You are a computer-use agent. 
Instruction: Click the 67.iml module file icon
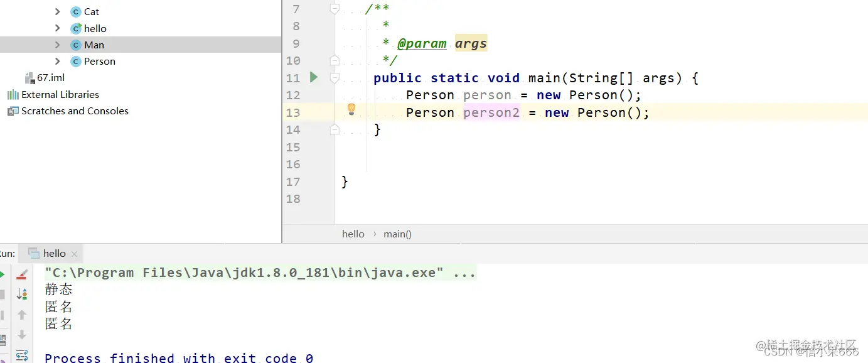coord(29,78)
